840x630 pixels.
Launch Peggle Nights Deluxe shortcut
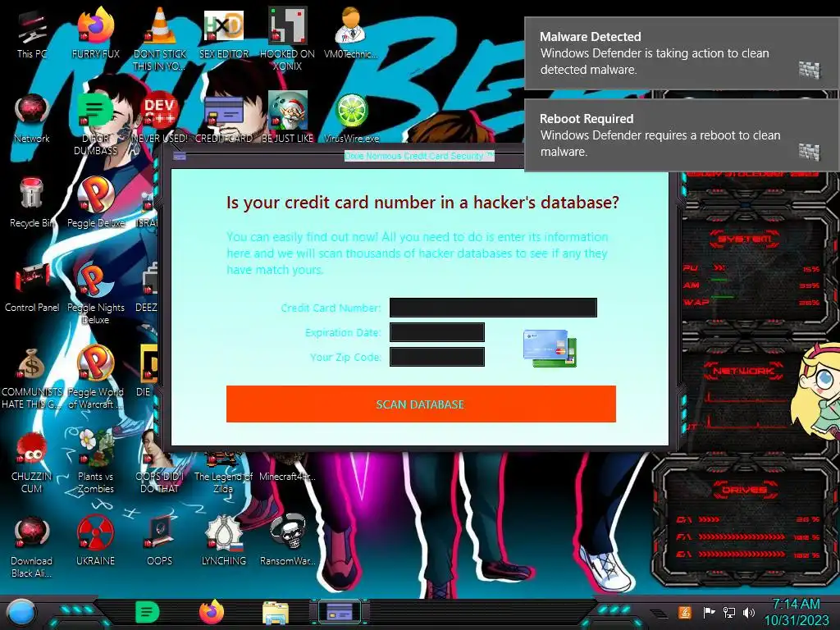[95, 294]
